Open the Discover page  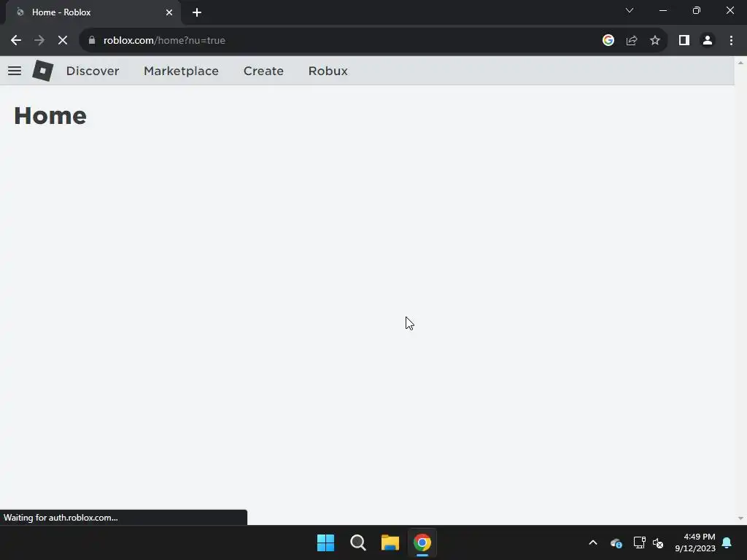click(x=93, y=71)
